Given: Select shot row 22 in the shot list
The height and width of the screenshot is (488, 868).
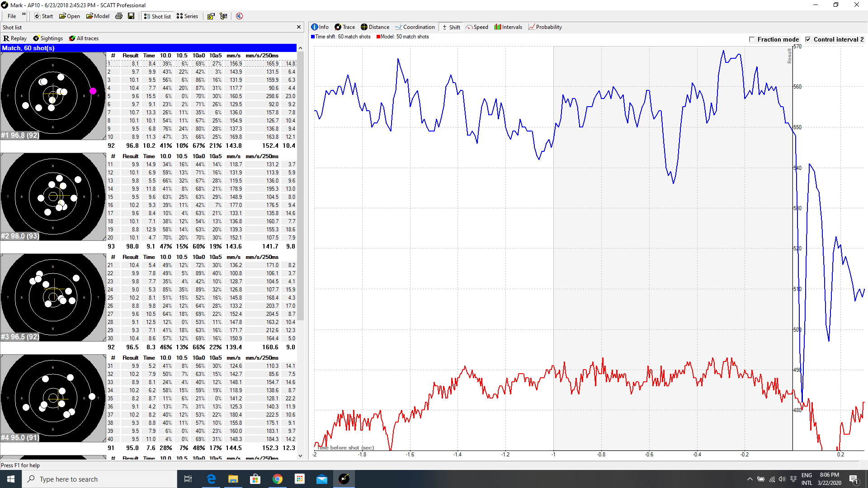Looking at the screenshot, I should pyautogui.click(x=201, y=273).
